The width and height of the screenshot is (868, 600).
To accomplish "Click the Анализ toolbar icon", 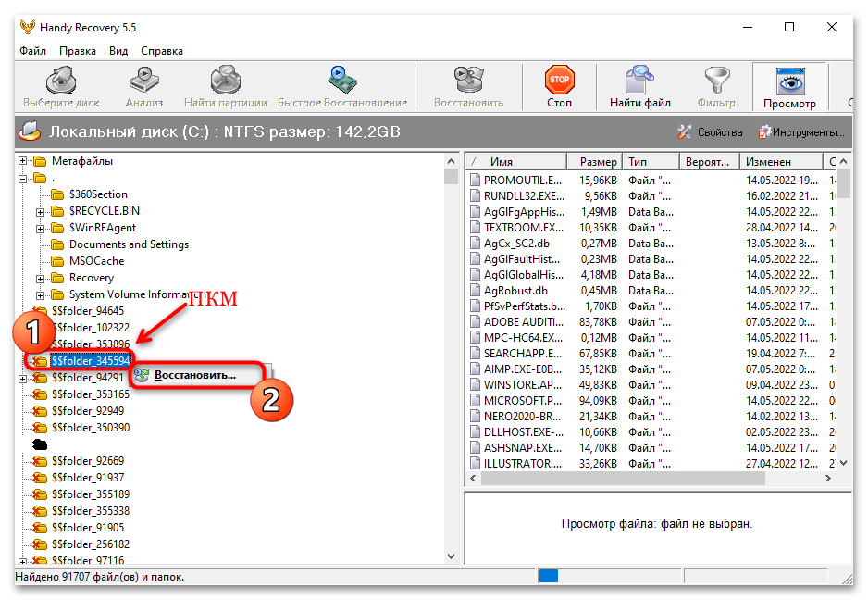I will 144,87.
